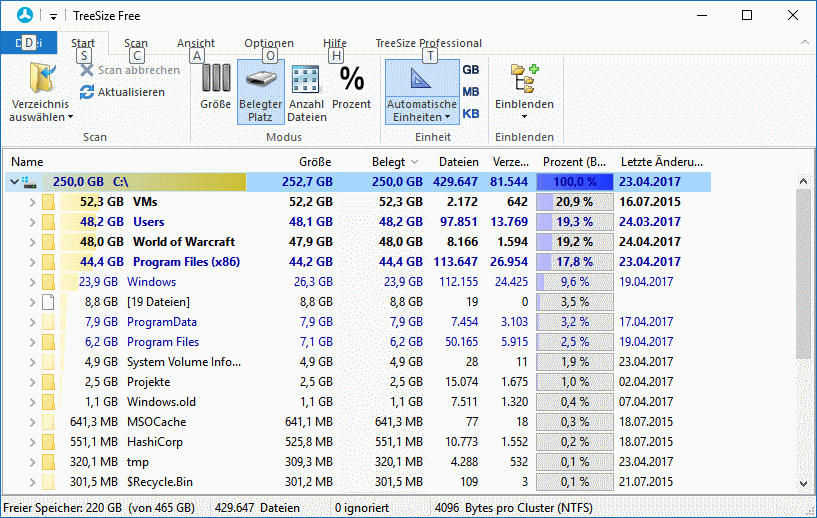Viewport: 817px width, 518px height.
Task: Click the C:\ drive icon
Action: [30, 182]
